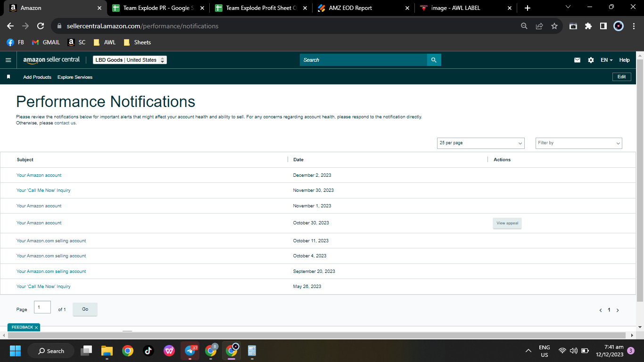
Task: Click the screenshot extension icon in toolbar
Action: (x=573, y=26)
